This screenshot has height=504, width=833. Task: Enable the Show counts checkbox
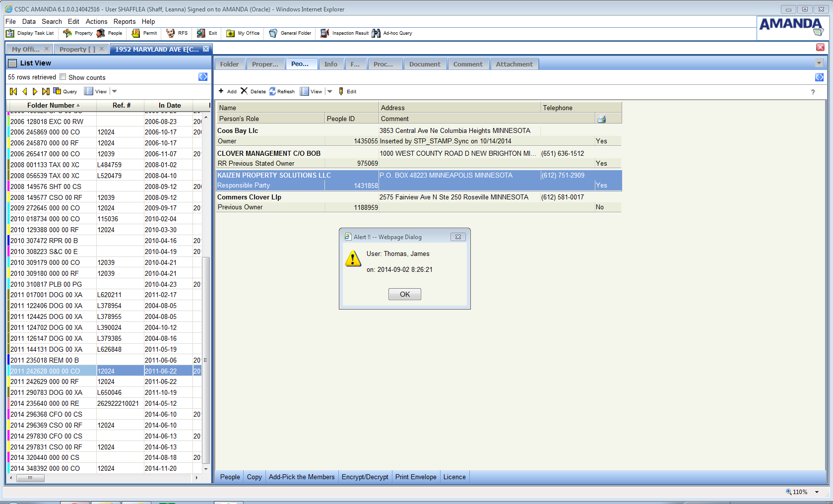tap(63, 77)
